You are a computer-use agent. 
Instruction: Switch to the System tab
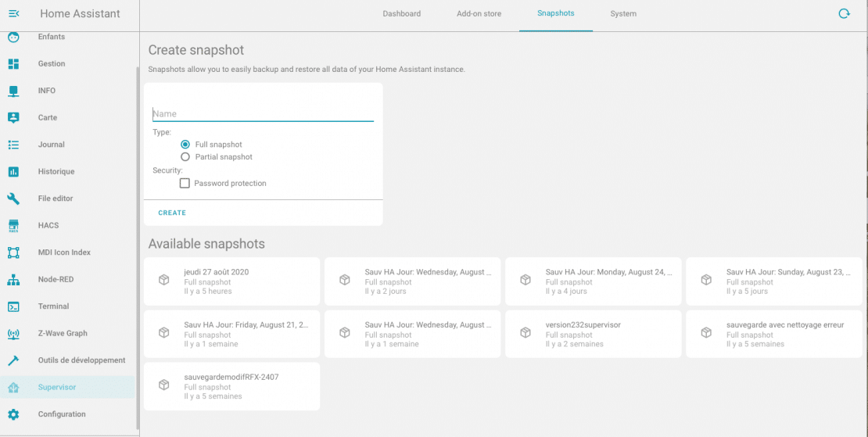[x=623, y=14]
